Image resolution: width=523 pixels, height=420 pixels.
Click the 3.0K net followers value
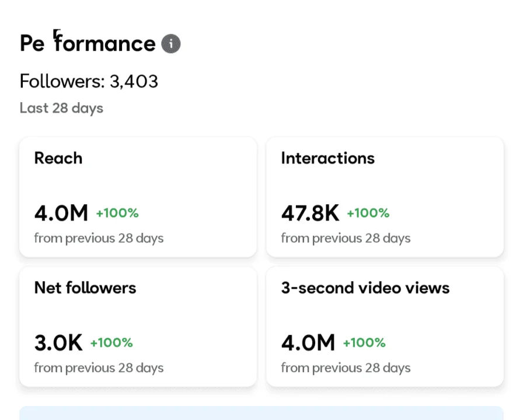58,342
